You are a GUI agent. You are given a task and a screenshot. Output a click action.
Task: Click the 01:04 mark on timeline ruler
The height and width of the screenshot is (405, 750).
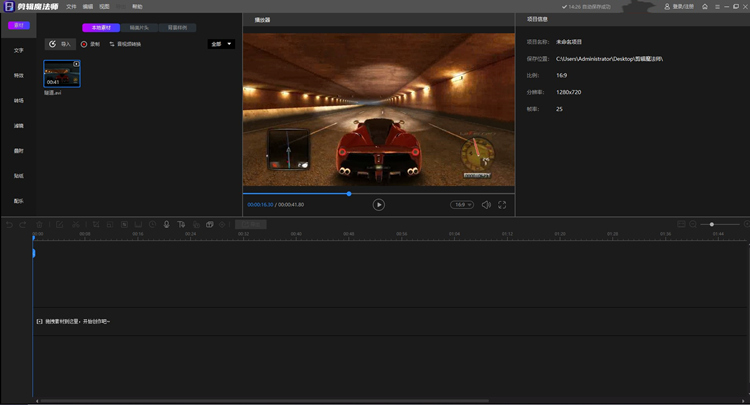point(454,234)
